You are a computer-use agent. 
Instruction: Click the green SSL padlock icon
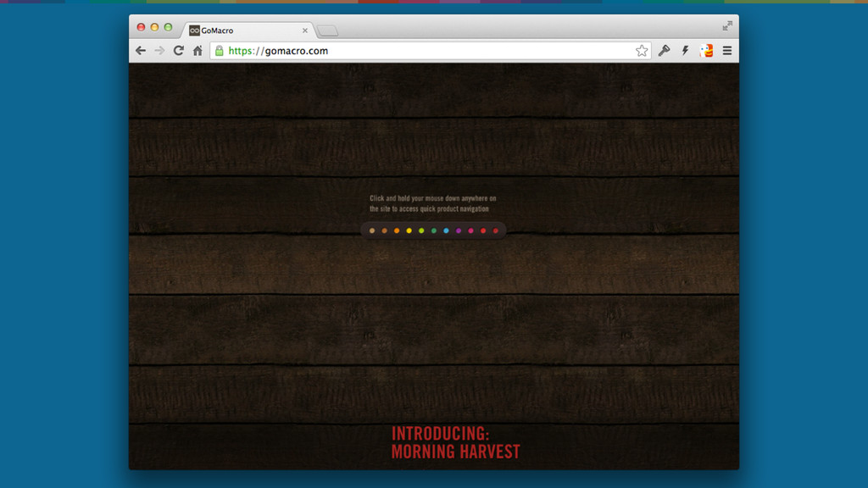pyautogui.click(x=220, y=50)
